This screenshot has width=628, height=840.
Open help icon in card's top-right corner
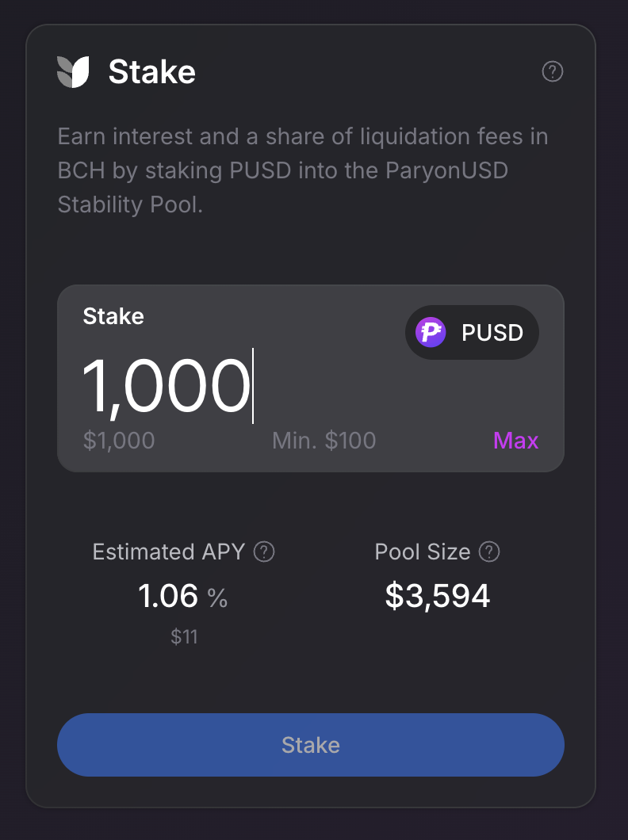pyautogui.click(x=552, y=72)
